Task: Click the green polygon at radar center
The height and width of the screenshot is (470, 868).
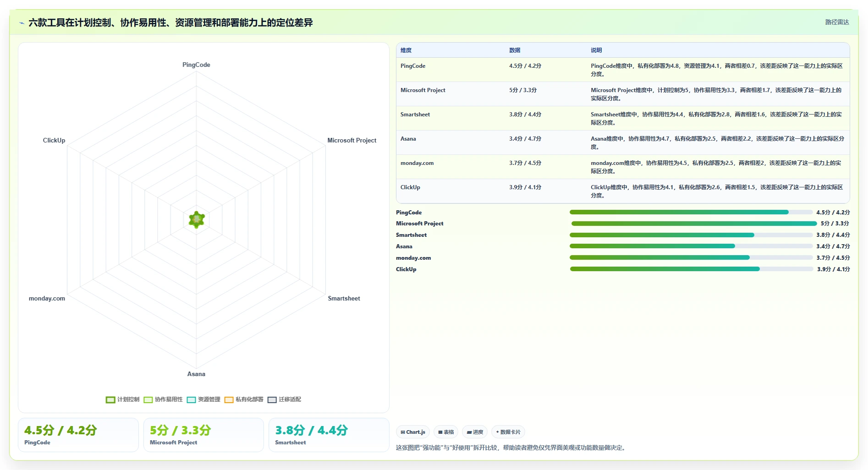Action: point(197,220)
